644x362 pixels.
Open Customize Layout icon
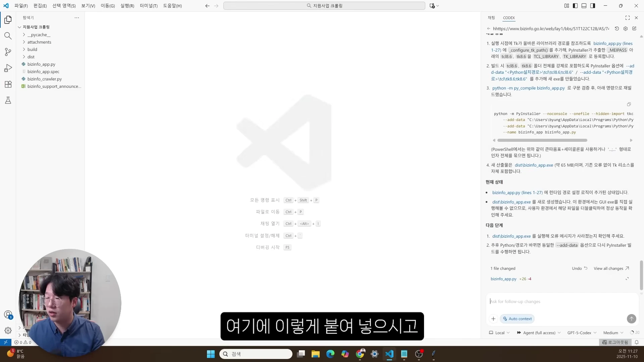(x=567, y=6)
